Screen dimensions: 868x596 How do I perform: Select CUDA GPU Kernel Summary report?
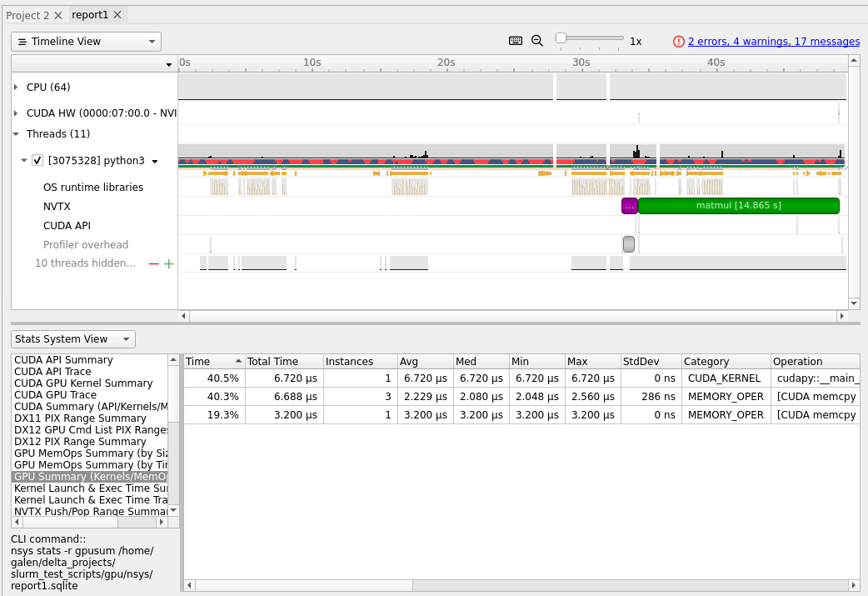tap(83, 383)
